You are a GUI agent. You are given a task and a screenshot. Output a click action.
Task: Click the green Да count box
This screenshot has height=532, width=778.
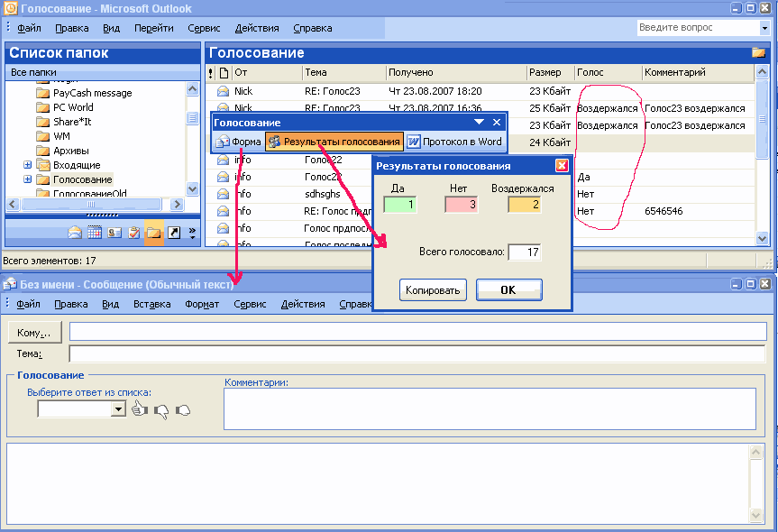[x=400, y=206]
